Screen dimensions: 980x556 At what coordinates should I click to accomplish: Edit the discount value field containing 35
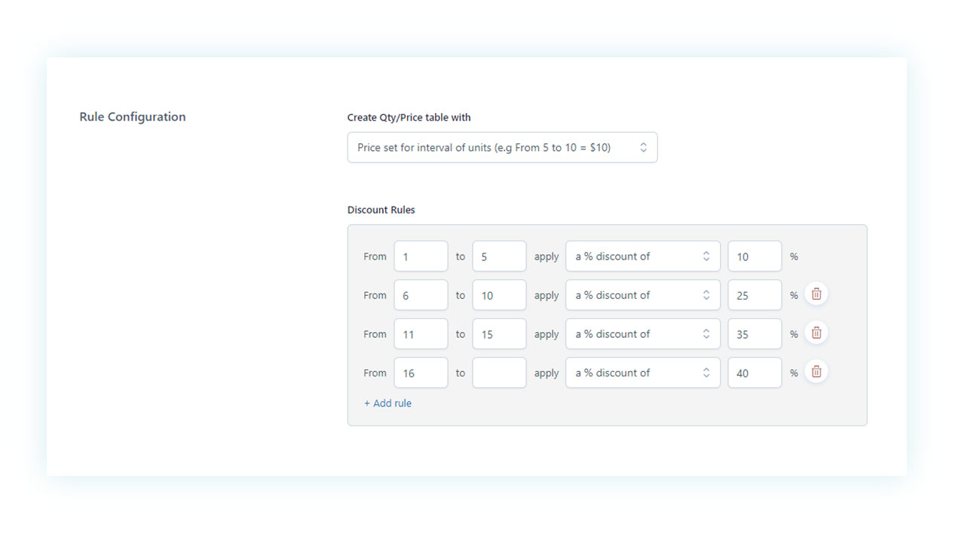755,334
